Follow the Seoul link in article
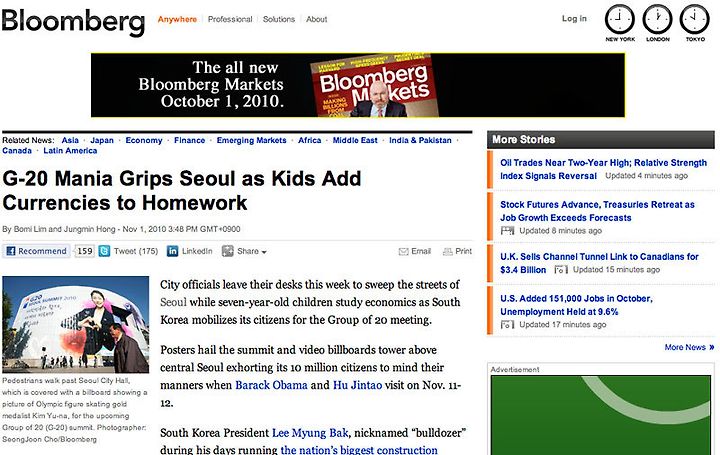This screenshot has height=455, width=720. coord(173,302)
